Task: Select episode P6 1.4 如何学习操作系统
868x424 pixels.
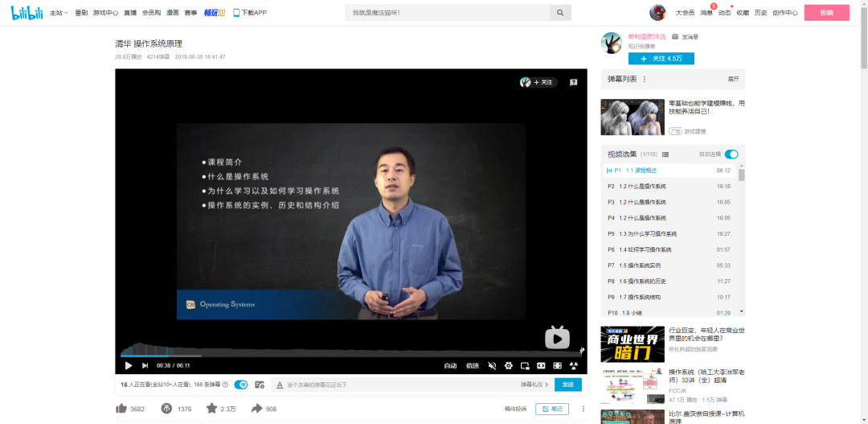Action: tap(669, 250)
